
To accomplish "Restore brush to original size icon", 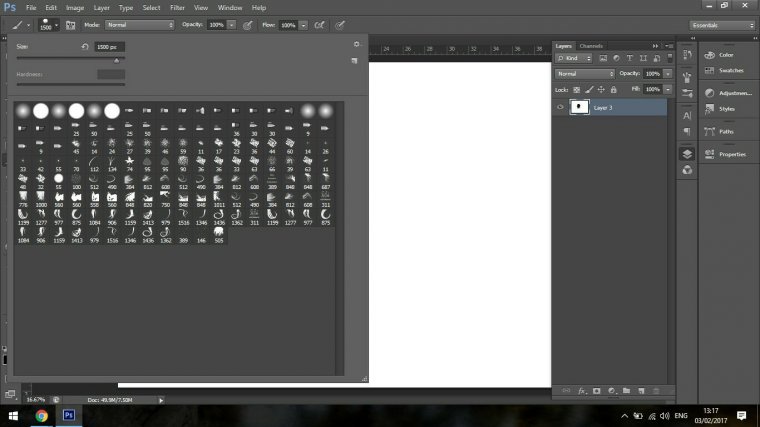I will click(x=85, y=47).
